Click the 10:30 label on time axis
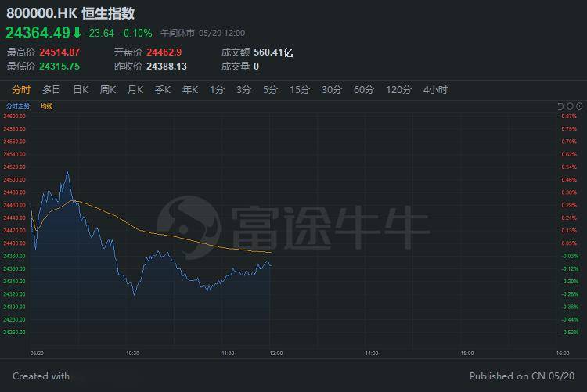587x392 pixels. pyautogui.click(x=132, y=354)
